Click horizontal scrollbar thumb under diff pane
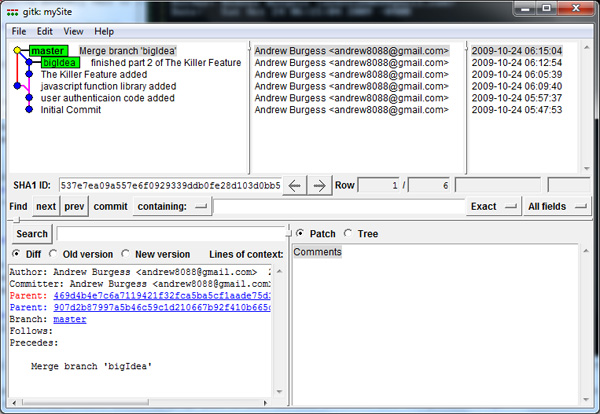Viewport: 600px width, 414px height. pyautogui.click(x=85, y=403)
